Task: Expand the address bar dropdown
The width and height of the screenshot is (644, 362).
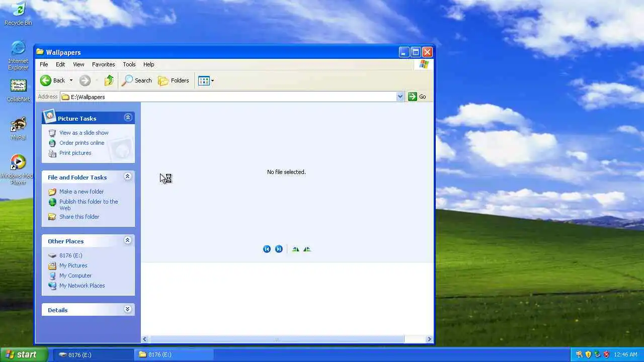Action: (400, 97)
